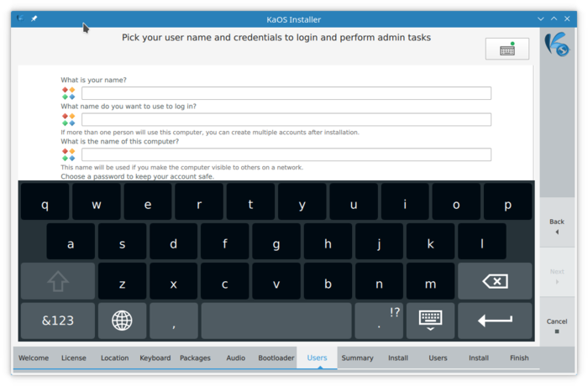This screenshot has width=588, height=386.
Task: Tap the u key
Action: [x=354, y=202]
